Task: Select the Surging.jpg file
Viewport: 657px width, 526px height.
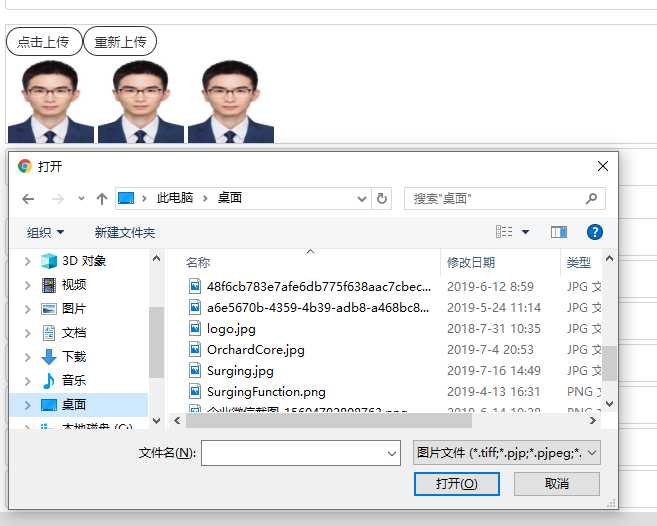Action: point(240,371)
